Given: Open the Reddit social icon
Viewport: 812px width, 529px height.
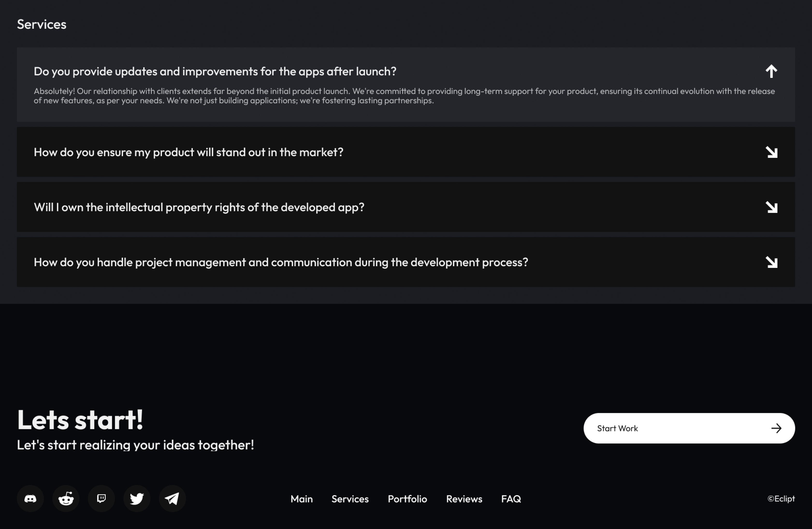Looking at the screenshot, I should 66,499.
